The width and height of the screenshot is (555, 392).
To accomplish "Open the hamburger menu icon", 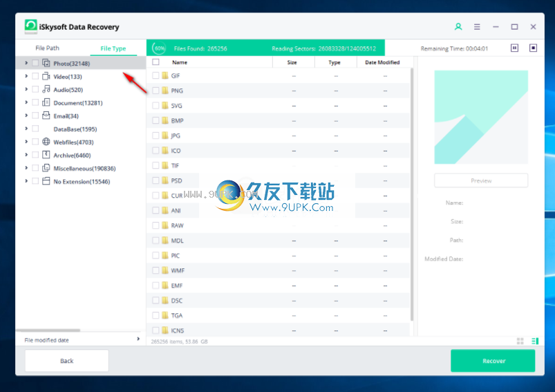I will [x=477, y=26].
